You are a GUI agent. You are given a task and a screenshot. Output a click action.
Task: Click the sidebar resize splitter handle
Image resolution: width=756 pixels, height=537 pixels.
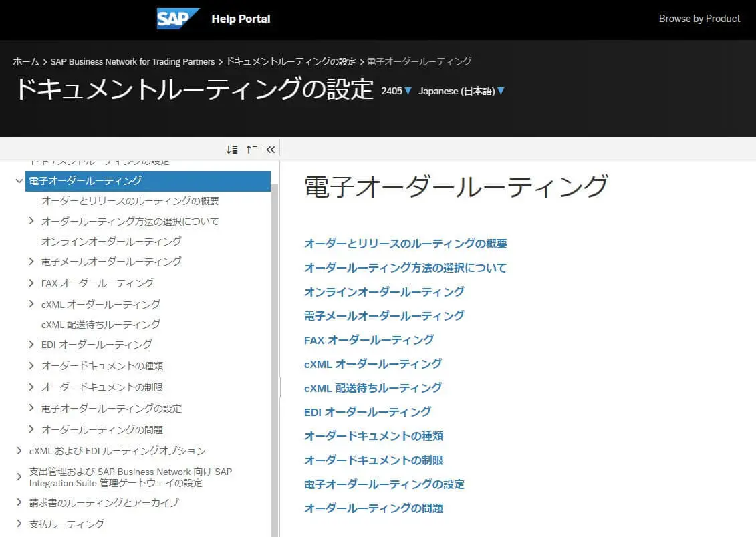pos(279,387)
